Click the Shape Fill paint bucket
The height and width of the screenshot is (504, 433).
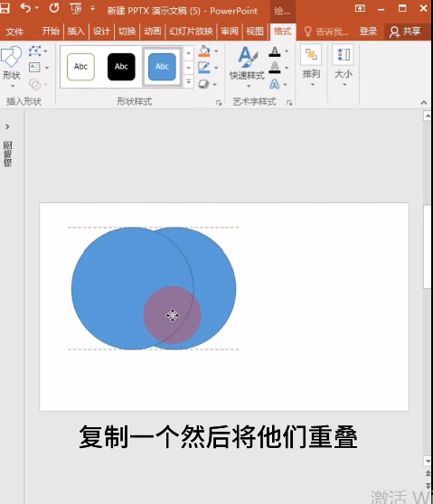coord(204,51)
